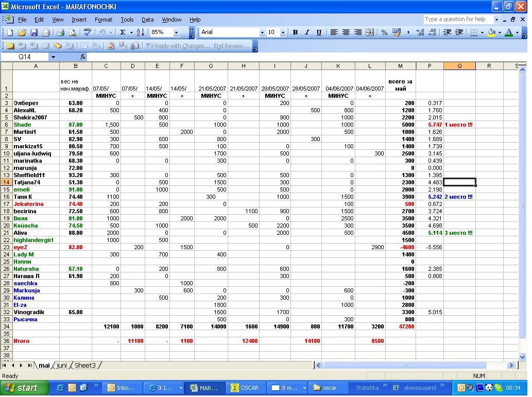Expand the Borders options dropdown arrow

click(482, 32)
